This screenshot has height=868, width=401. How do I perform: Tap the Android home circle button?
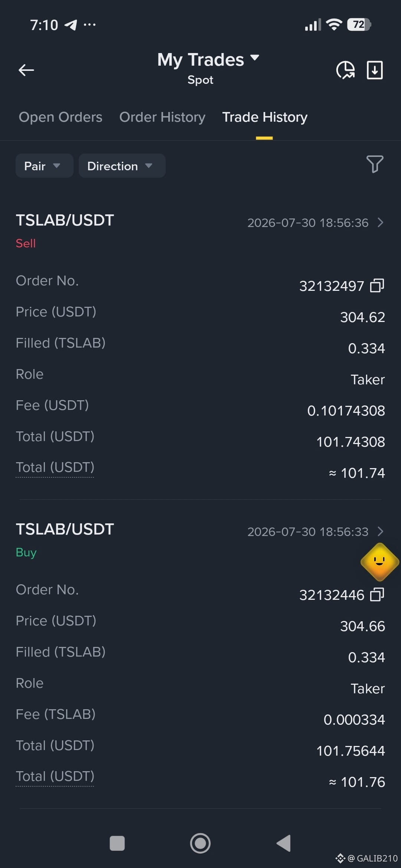tap(200, 843)
